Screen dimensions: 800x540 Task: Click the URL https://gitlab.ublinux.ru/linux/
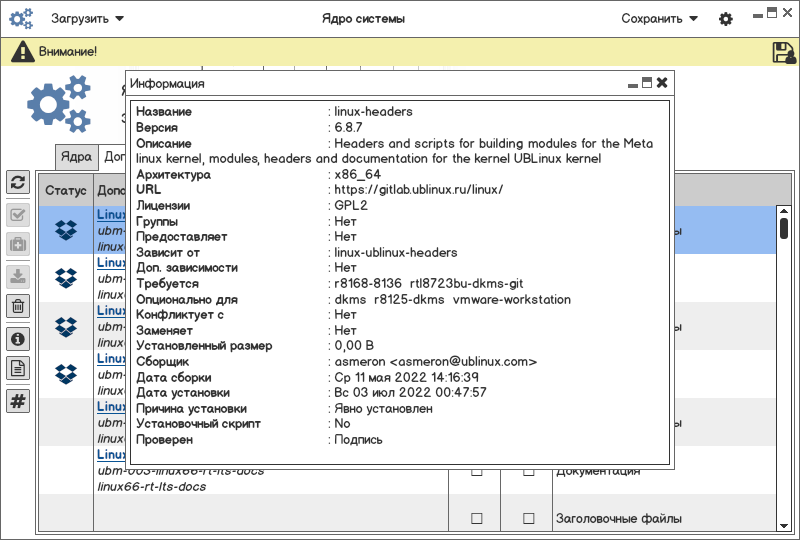point(418,189)
